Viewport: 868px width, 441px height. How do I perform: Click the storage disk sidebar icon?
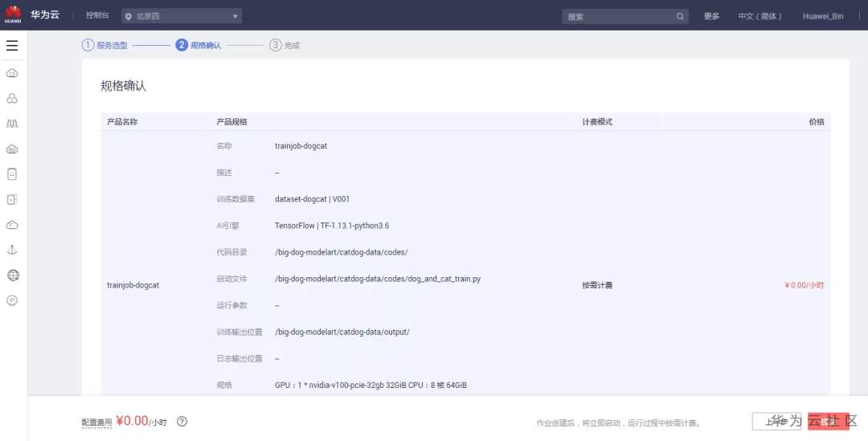point(12,174)
